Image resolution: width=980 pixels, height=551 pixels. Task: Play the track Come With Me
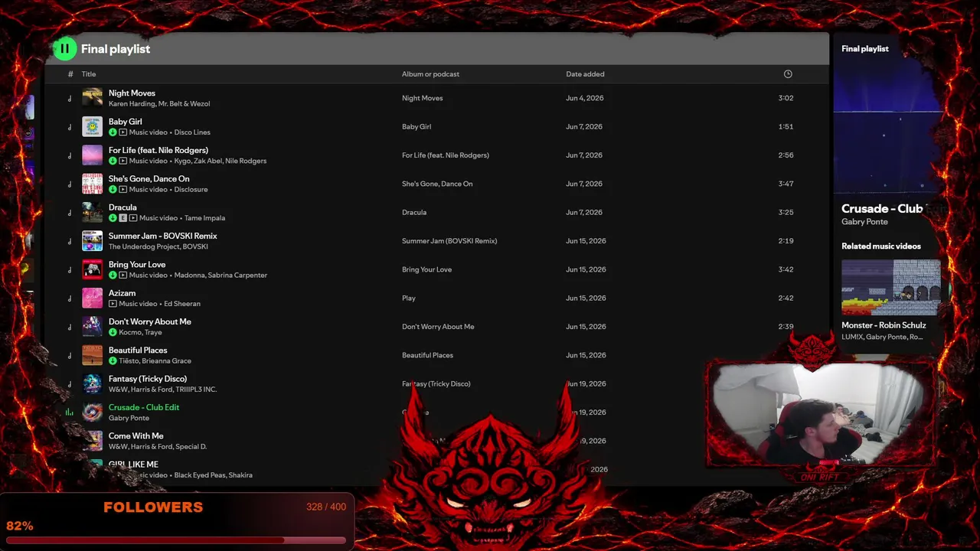click(136, 436)
